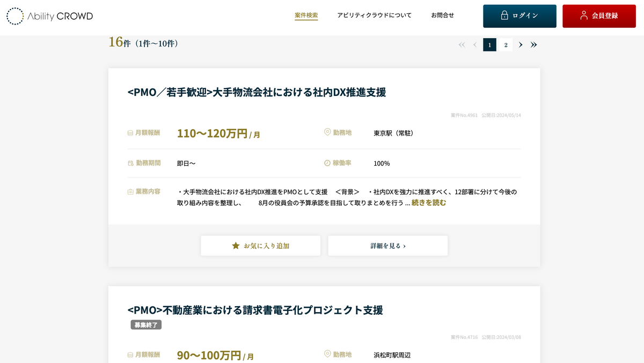
Task: Click the 募集終了 badge
Action: [146, 325]
